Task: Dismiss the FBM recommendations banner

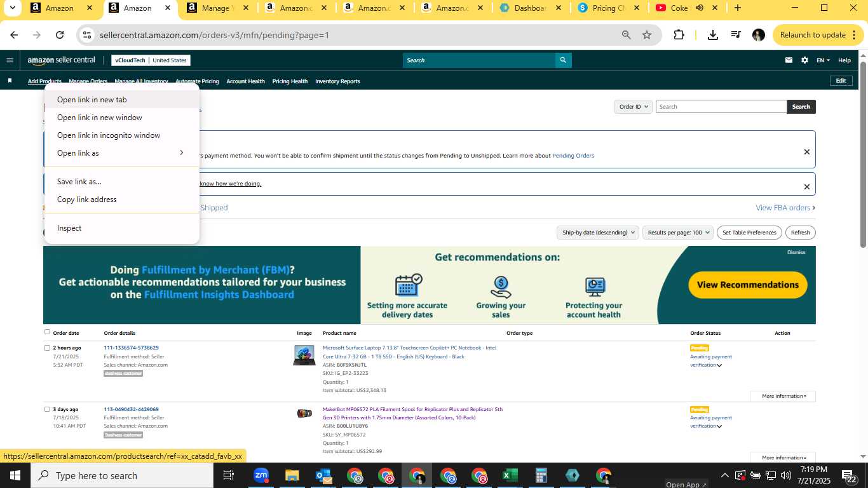Action: coord(796,252)
